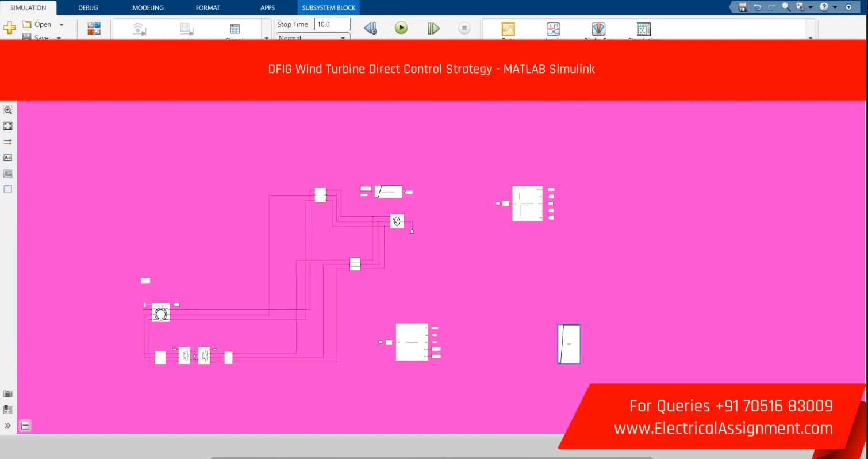Select the large subsystem block at upper right
Viewport: 868px width, 459px height.
[527, 204]
